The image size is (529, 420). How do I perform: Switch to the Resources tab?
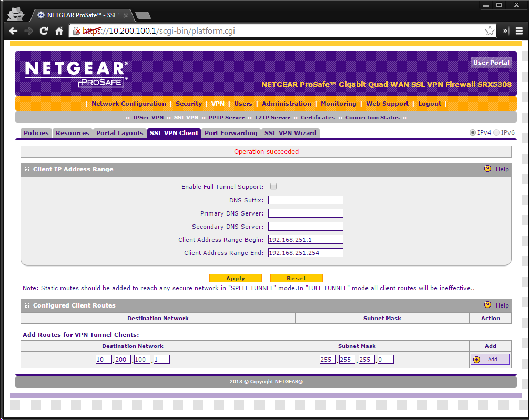[73, 133]
